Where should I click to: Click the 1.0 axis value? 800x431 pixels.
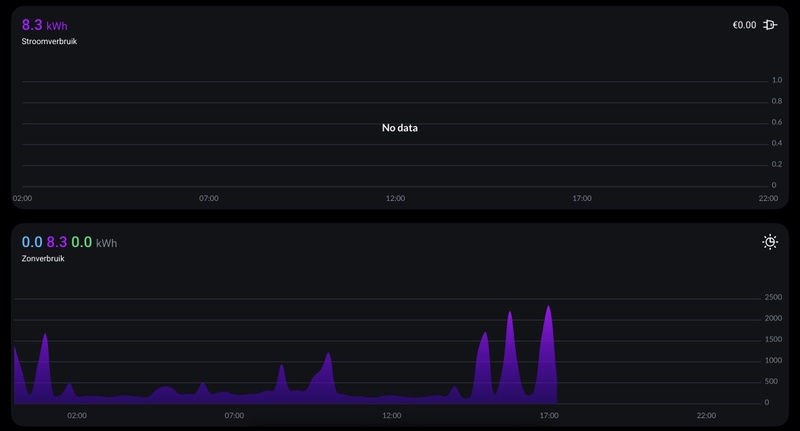pyautogui.click(x=777, y=80)
